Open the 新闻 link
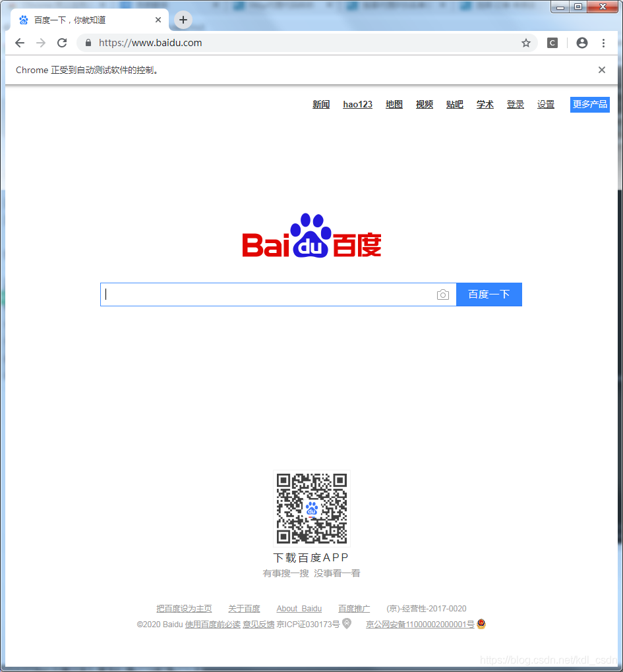This screenshot has width=623, height=672. click(x=321, y=105)
